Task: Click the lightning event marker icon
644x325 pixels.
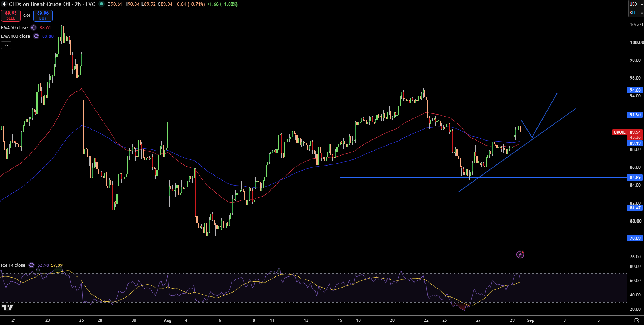Action: [520, 254]
